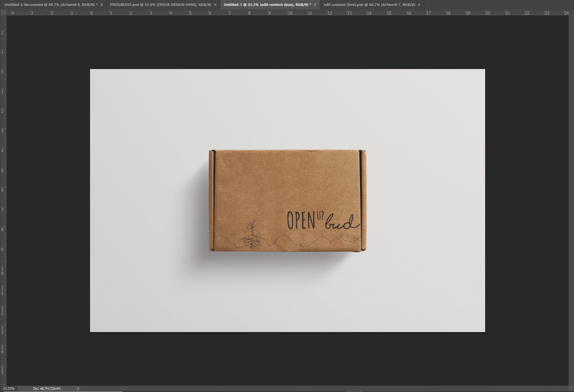Close the PROGRESS3.psd tab
The width and height of the screenshot is (574, 392).
tap(215, 5)
